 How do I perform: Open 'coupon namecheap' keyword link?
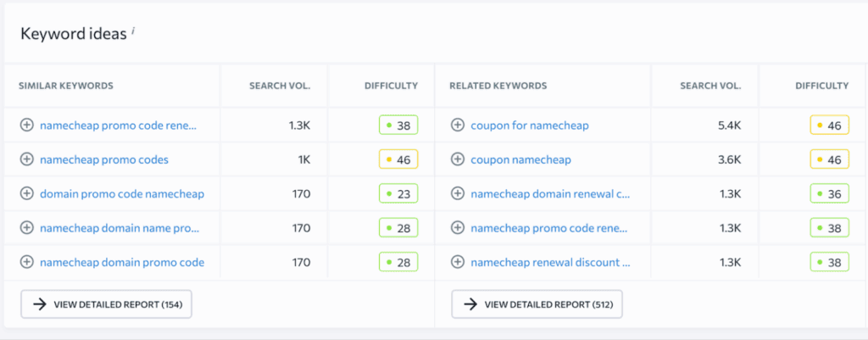(x=521, y=160)
